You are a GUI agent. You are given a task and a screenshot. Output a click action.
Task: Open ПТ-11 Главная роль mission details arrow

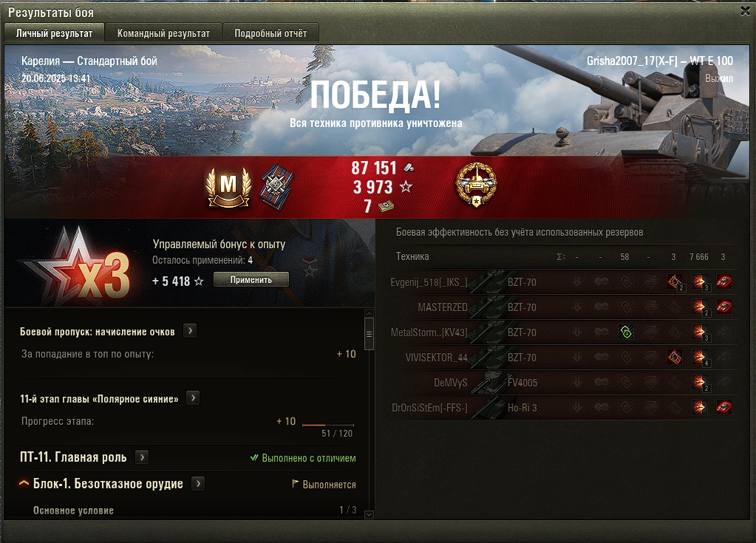click(x=142, y=457)
